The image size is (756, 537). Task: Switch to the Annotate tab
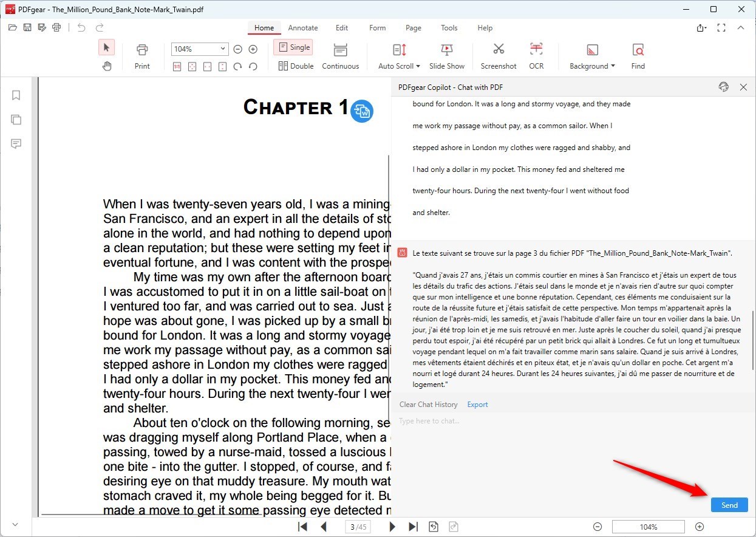pyautogui.click(x=303, y=27)
